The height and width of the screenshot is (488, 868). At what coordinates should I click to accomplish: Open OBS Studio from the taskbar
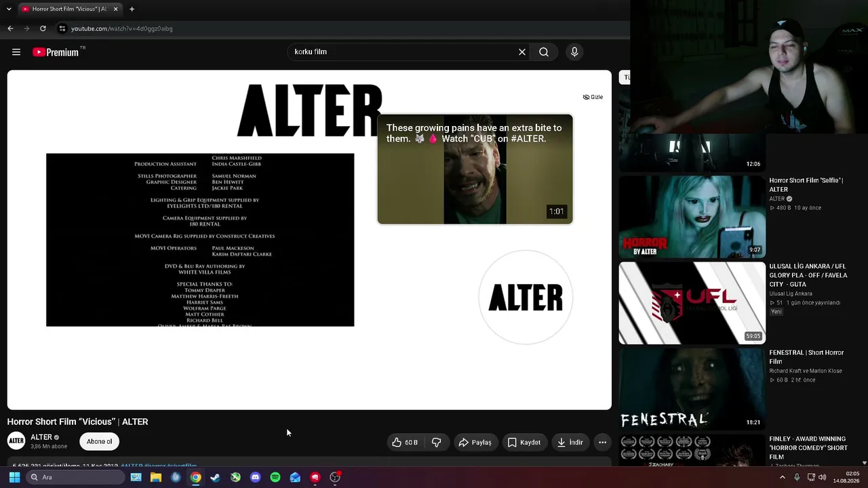(x=335, y=477)
